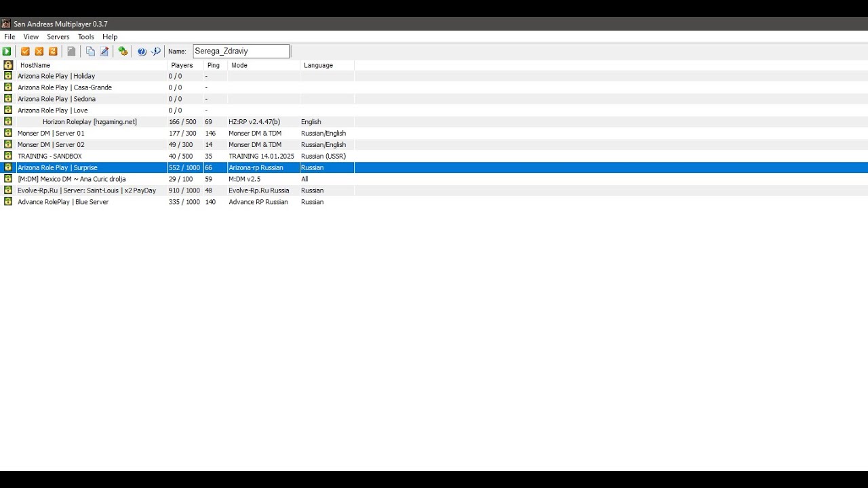
Task: Select server Arizona Role Play | Holiday
Action: coord(56,76)
